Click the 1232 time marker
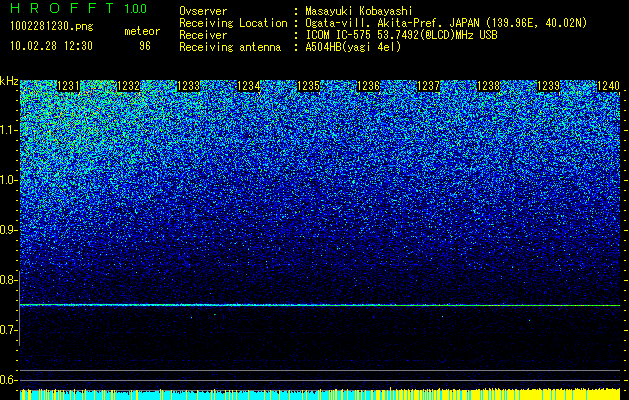 [128, 86]
